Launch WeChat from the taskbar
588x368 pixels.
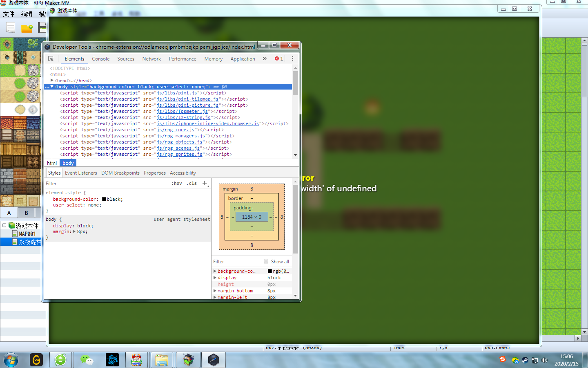click(x=87, y=360)
